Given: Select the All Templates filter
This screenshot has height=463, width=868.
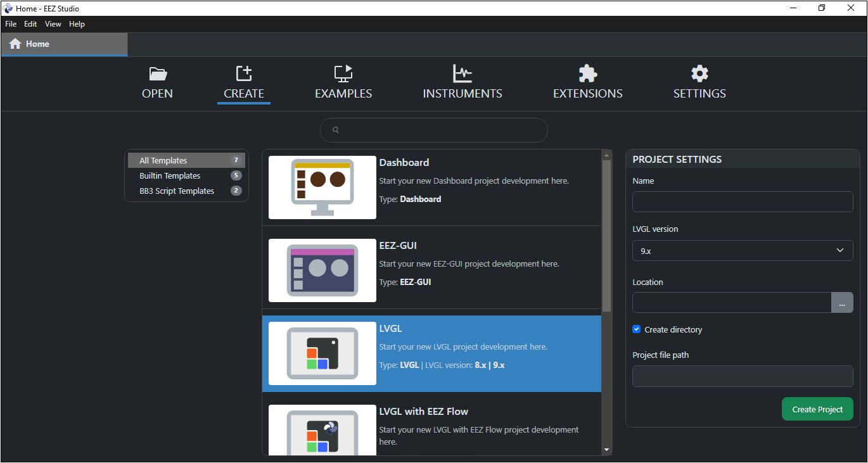Looking at the screenshot, I should (186, 160).
